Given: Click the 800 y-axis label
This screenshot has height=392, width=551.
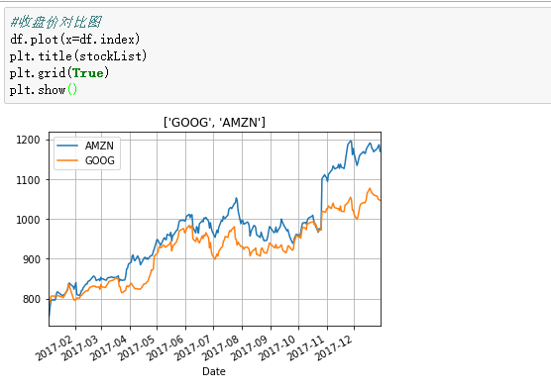Looking at the screenshot, I should (32, 299).
